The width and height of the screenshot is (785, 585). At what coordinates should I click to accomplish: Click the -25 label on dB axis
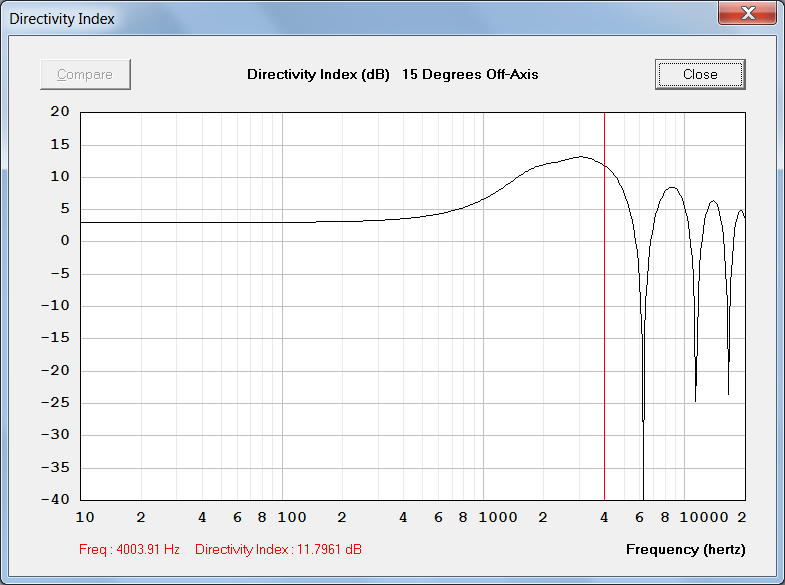[x=56, y=402]
